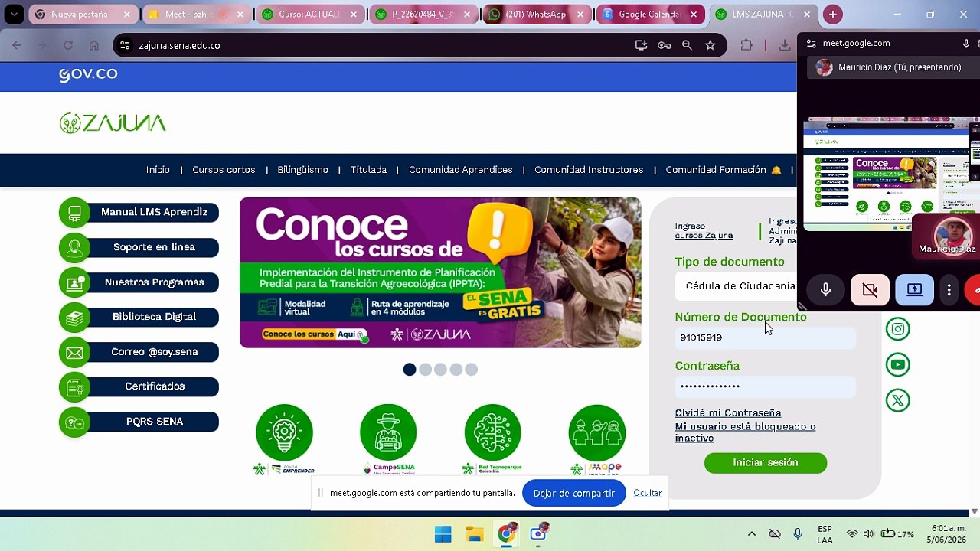Click Fondo Emprender lightbulb icon
The image size is (980, 551).
(x=284, y=432)
